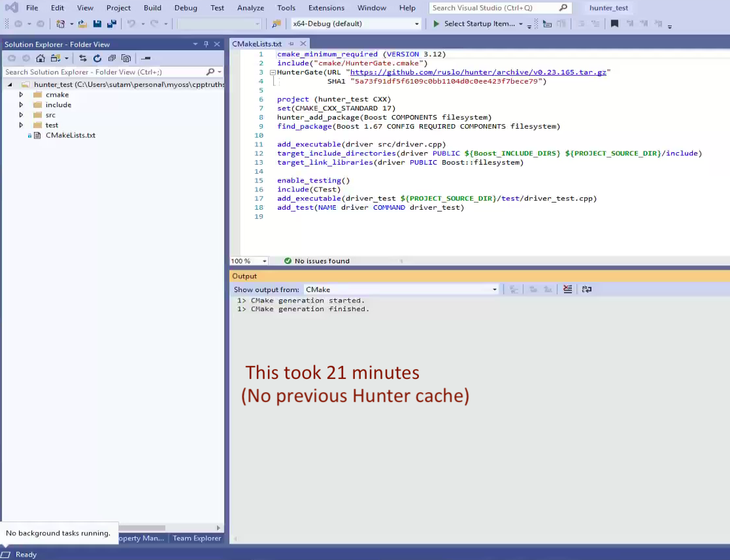Click the Undo arrow icon
The image size is (730, 560).
[x=131, y=24]
